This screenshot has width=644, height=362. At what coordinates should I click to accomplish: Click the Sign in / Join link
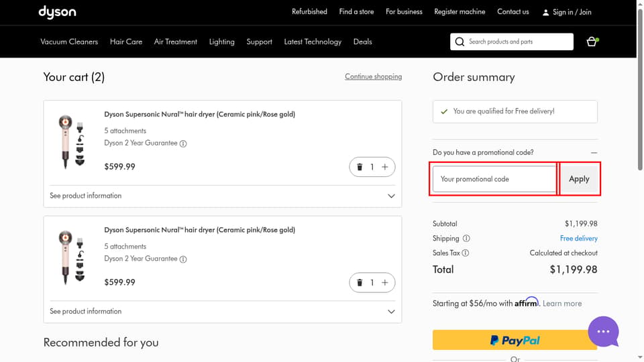click(x=572, y=12)
